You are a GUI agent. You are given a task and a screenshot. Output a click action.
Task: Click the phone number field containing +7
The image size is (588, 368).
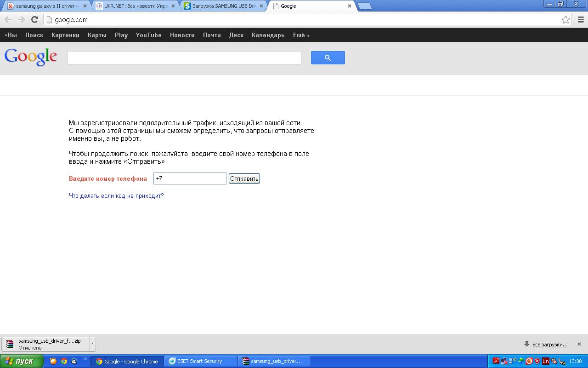point(190,178)
